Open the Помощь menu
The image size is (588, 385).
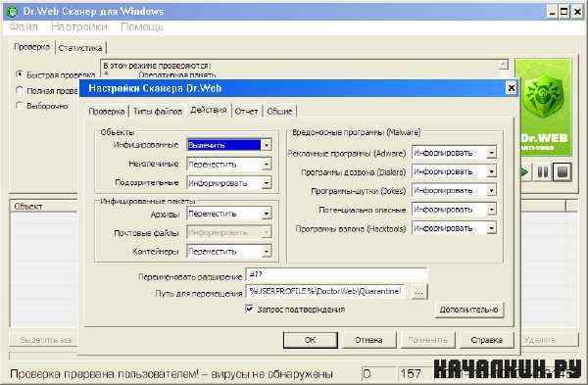(x=142, y=27)
